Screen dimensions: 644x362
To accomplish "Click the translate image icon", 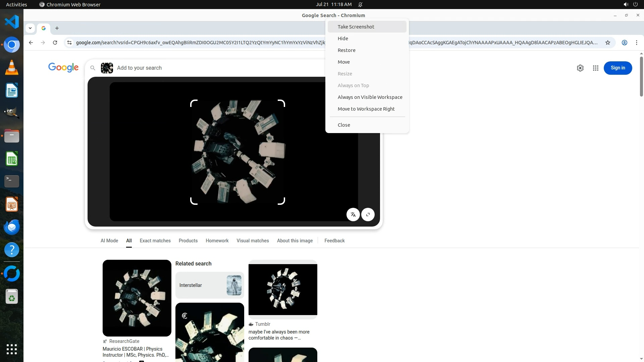I will (x=353, y=215).
